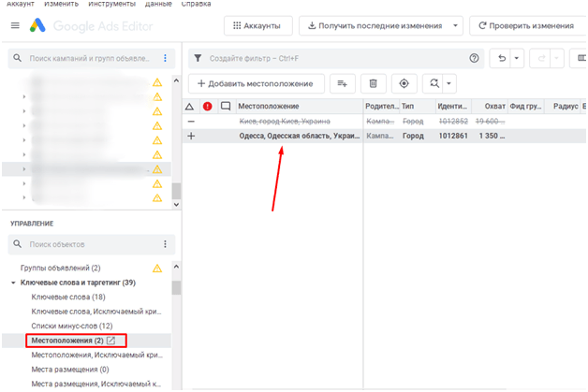Image resolution: width=588 pixels, height=392 pixels.
Task: Sort by red error column header
Action: pyautogui.click(x=207, y=107)
